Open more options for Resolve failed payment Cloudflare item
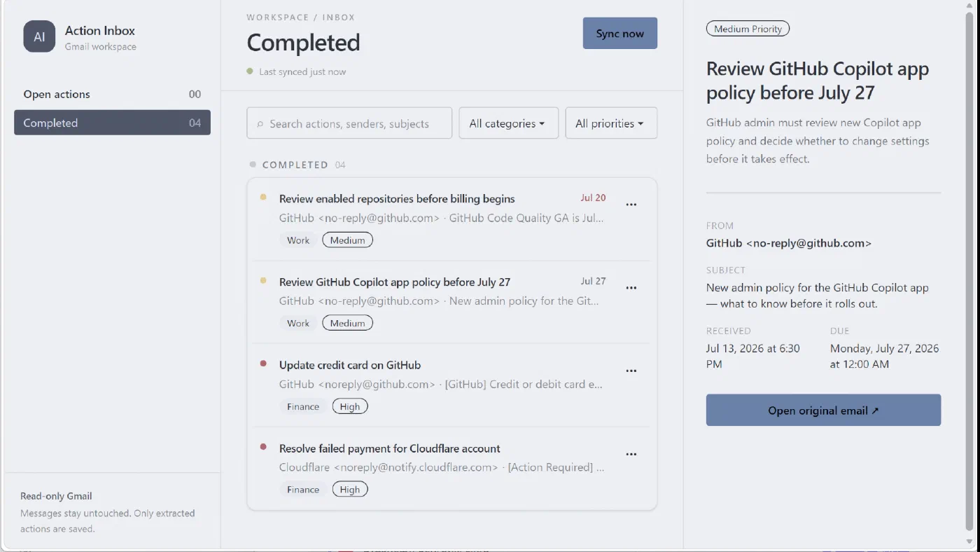Image resolution: width=980 pixels, height=552 pixels. tap(631, 455)
